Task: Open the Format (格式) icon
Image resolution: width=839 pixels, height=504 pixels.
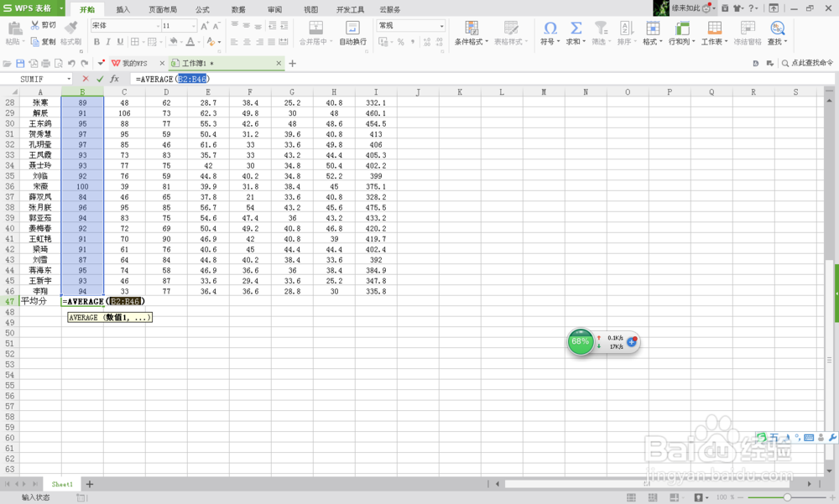Action: pos(652,28)
